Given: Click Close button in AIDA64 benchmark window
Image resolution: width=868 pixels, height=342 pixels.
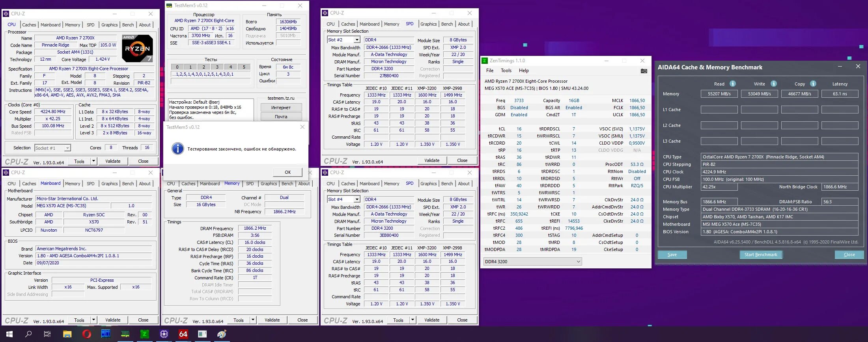Looking at the screenshot, I should pos(849,255).
